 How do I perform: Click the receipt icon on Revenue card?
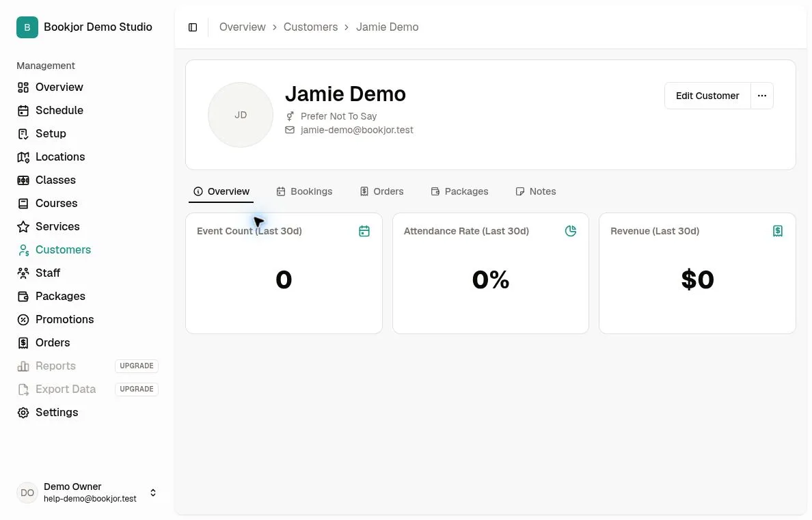click(x=777, y=231)
